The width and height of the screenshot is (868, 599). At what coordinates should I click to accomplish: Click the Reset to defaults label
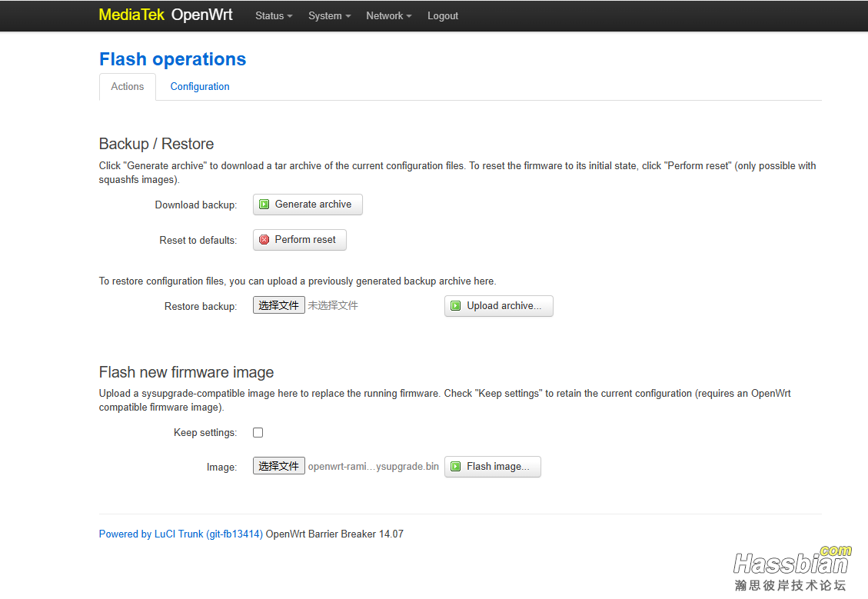[x=198, y=240]
